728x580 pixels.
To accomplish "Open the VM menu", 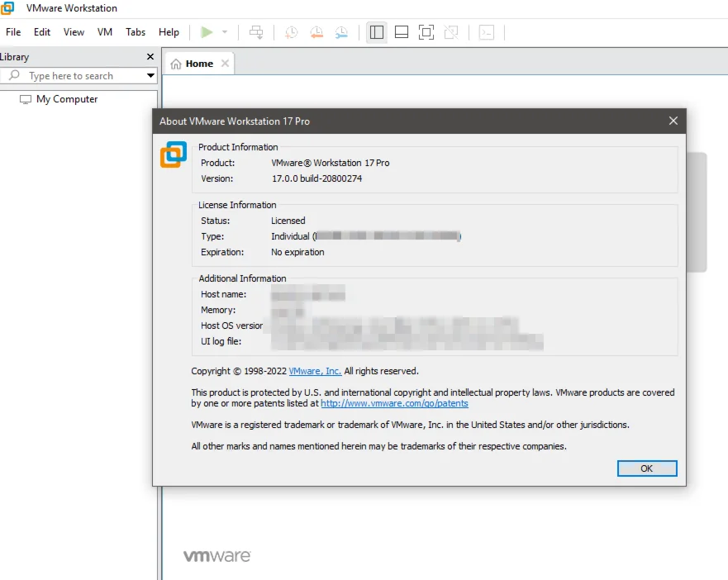I will (105, 32).
